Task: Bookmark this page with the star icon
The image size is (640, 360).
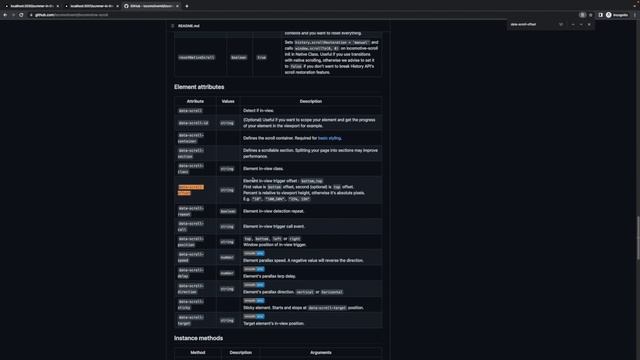Action: [591, 15]
